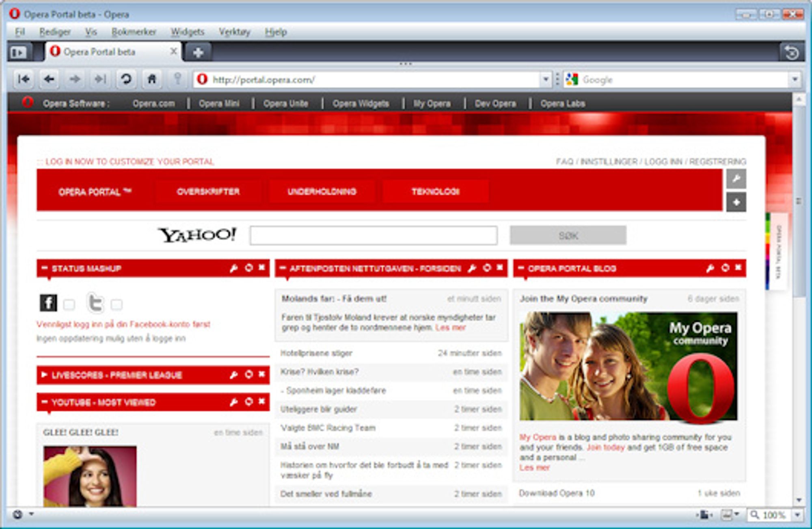This screenshot has height=529, width=812.
Task: Reload the current page
Action: pyautogui.click(x=126, y=79)
